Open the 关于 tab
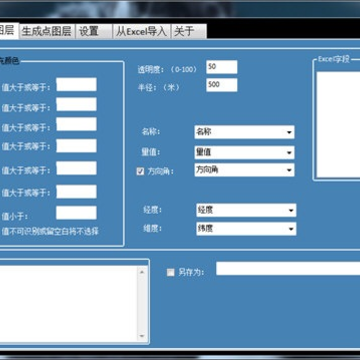Screen dimensions: 360x360 pyautogui.click(x=189, y=31)
